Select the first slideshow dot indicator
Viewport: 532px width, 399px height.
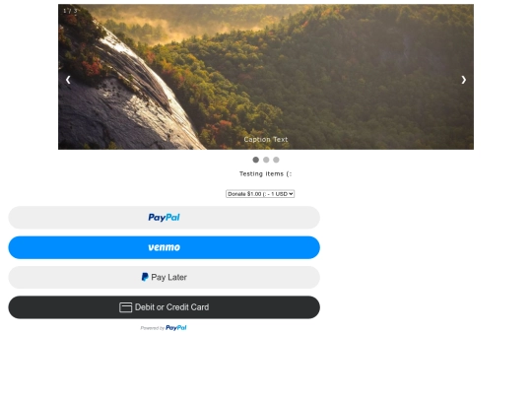click(x=256, y=160)
